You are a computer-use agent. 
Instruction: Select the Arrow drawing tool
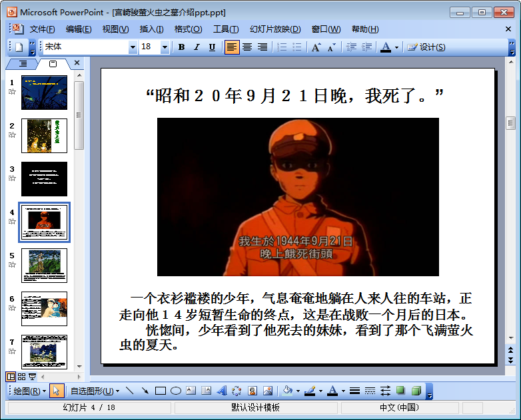click(145, 391)
